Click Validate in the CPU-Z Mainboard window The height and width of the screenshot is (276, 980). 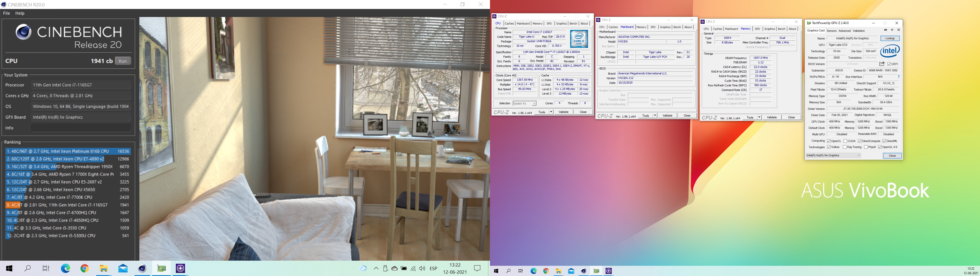(667, 116)
